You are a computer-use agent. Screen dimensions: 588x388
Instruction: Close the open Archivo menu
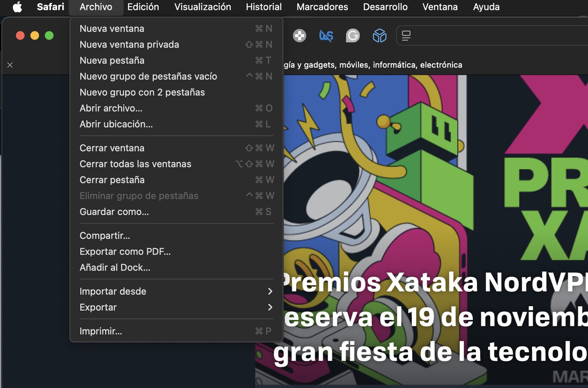tap(96, 7)
